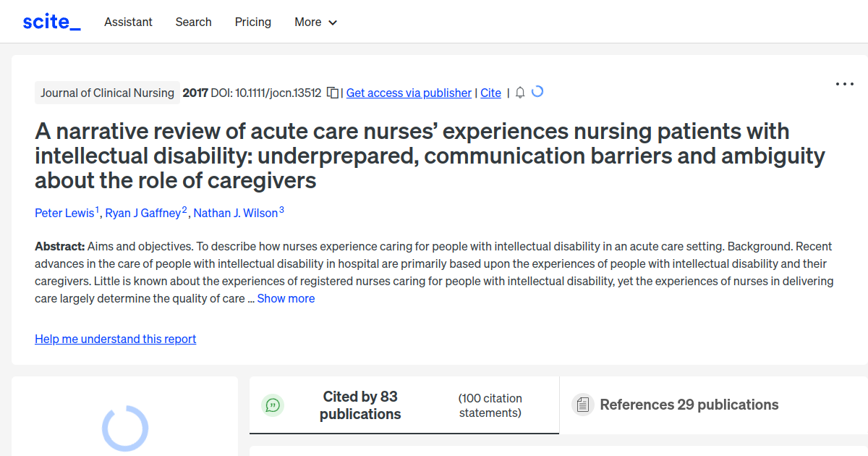
Task: Click Get access via publisher
Action: click(409, 93)
